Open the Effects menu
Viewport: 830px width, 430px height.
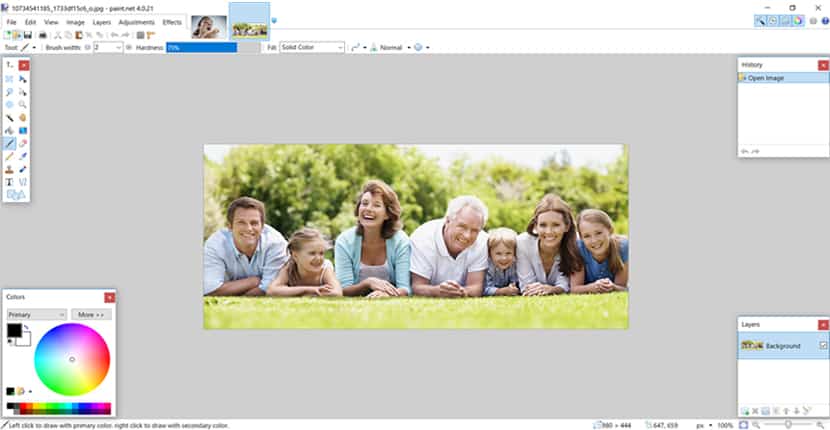pos(172,22)
